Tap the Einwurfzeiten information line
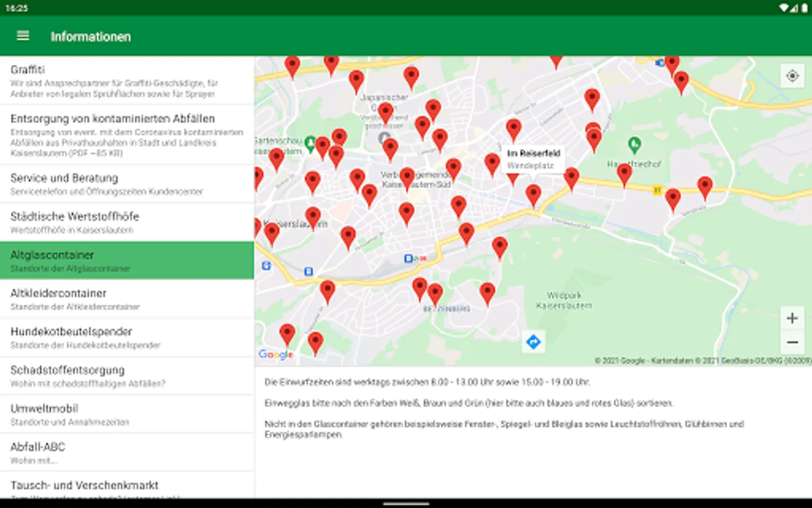 427,382
